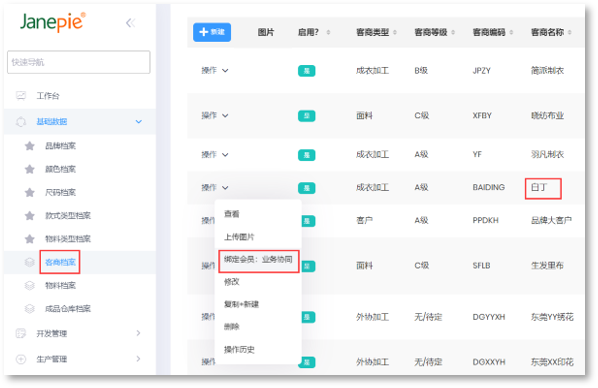Click the star icon next to 颜色档案
Image resolution: width=598 pixels, height=388 pixels.
point(30,169)
